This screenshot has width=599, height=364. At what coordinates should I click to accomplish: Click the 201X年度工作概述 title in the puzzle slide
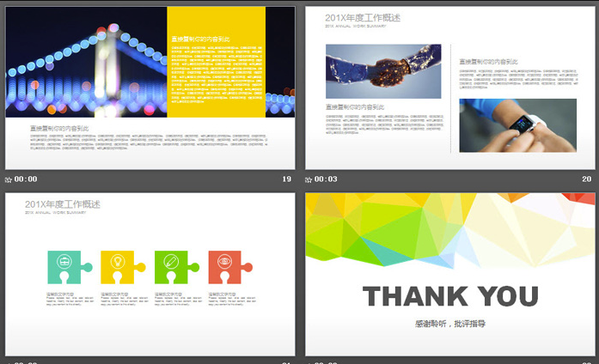[x=62, y=204]
